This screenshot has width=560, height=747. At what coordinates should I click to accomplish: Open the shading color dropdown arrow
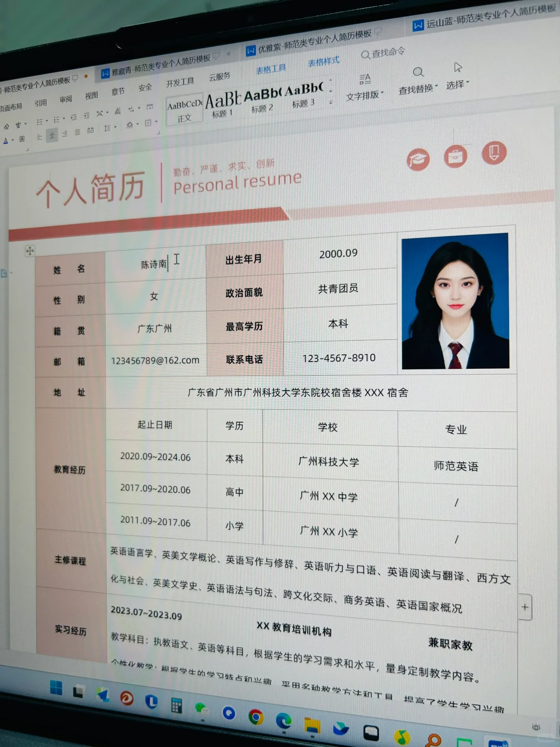click(137, 124)
